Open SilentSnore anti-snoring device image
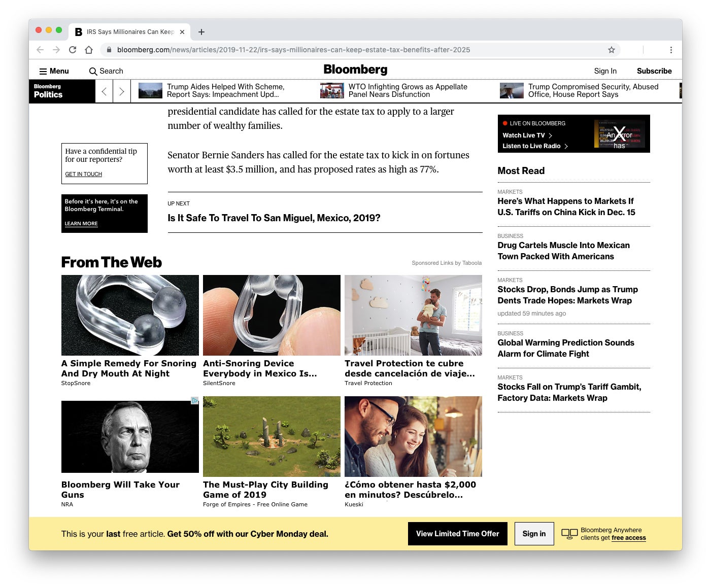Image resolution: width=710 pixels, height=588 pixels. tap(272, 315)
